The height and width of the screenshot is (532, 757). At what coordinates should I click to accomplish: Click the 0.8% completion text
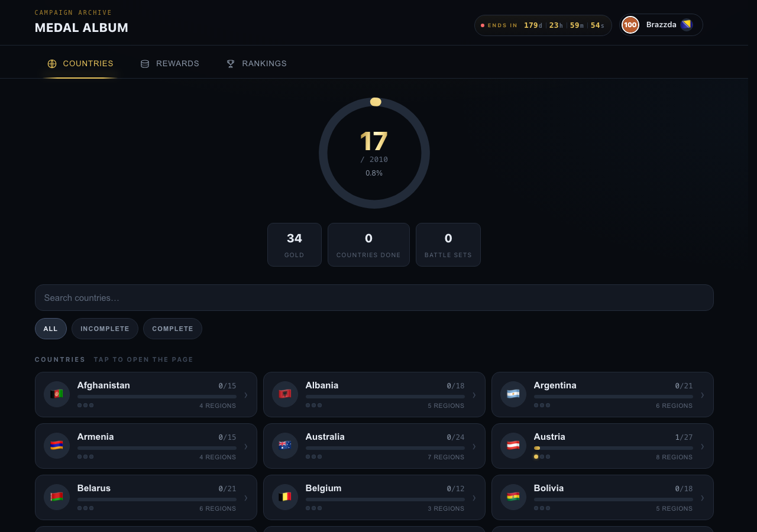coord(374,173)
